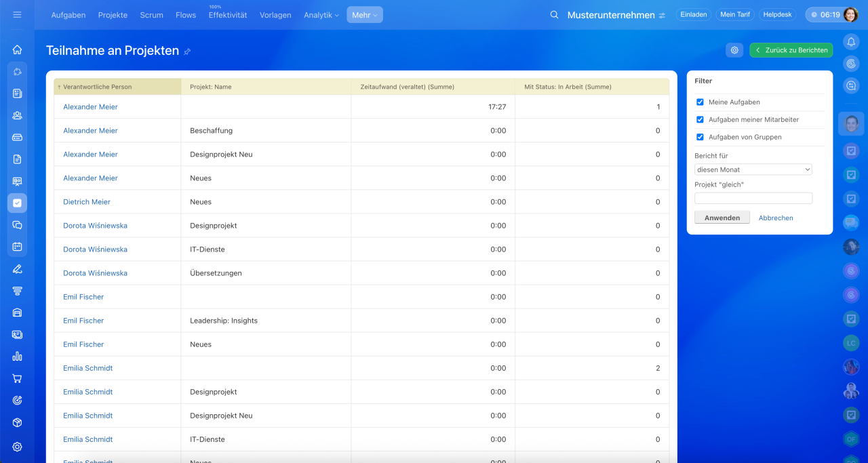Open the 'diesen Monat' period dropdown
Screen dimensions: 868x463
753,170
